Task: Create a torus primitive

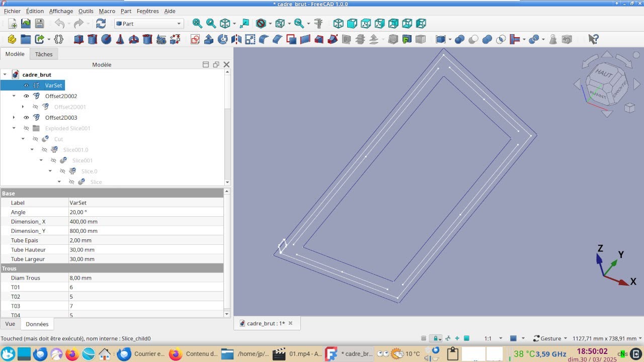Action: (x=134, y=39)
